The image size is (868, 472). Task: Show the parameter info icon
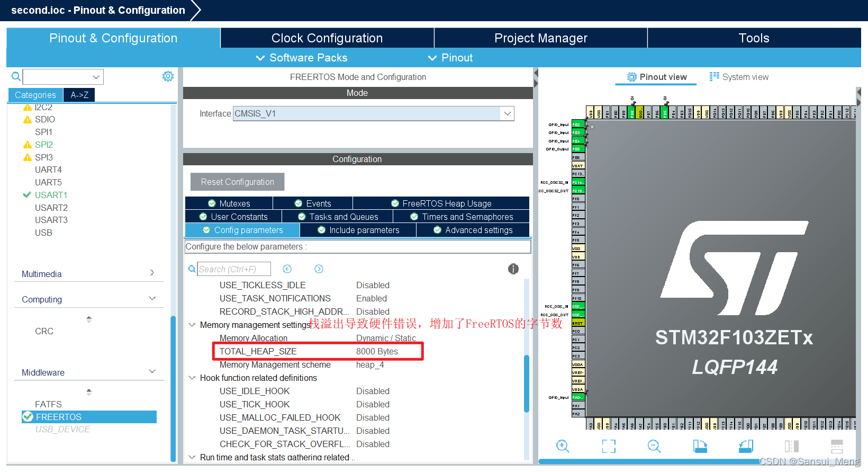[513, 269]
